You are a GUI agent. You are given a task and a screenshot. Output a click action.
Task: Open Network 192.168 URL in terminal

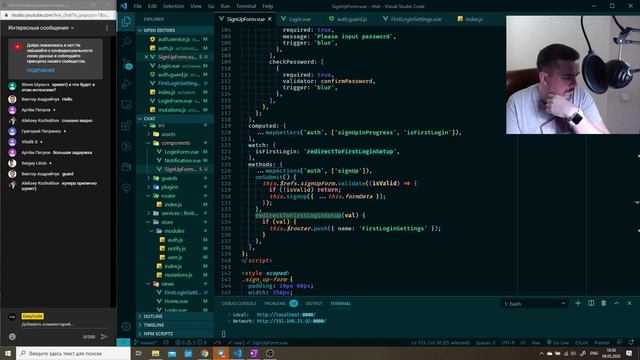(x=291, y=321)
